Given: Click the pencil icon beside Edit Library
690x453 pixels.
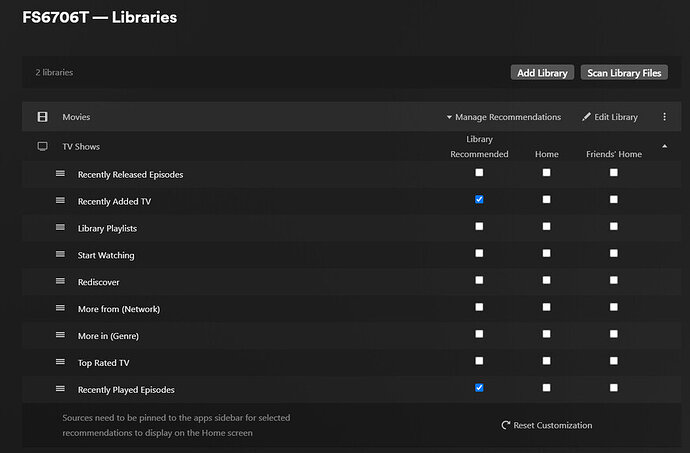Looking at the screenshot, I should pos(587,117).
